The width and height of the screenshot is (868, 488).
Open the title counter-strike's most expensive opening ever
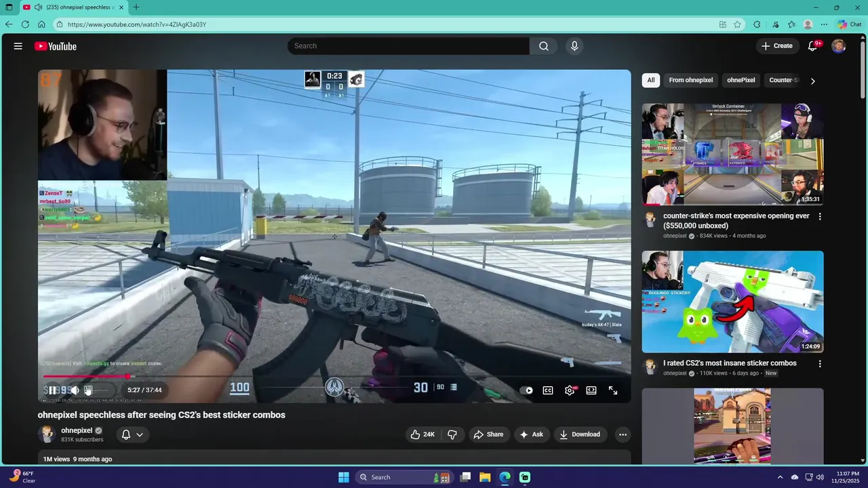[736, 220]
